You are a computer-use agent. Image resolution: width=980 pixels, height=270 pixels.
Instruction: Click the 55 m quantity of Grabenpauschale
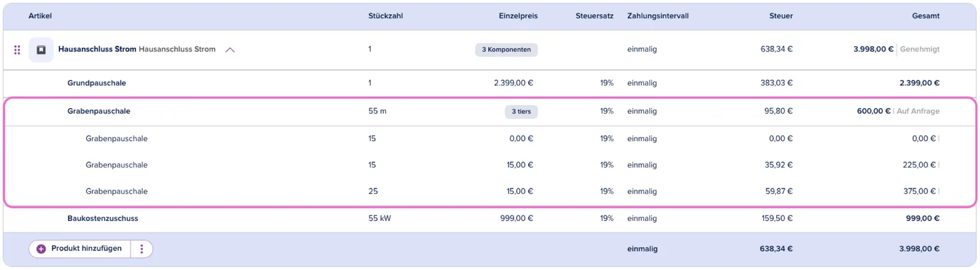[377, 111]
